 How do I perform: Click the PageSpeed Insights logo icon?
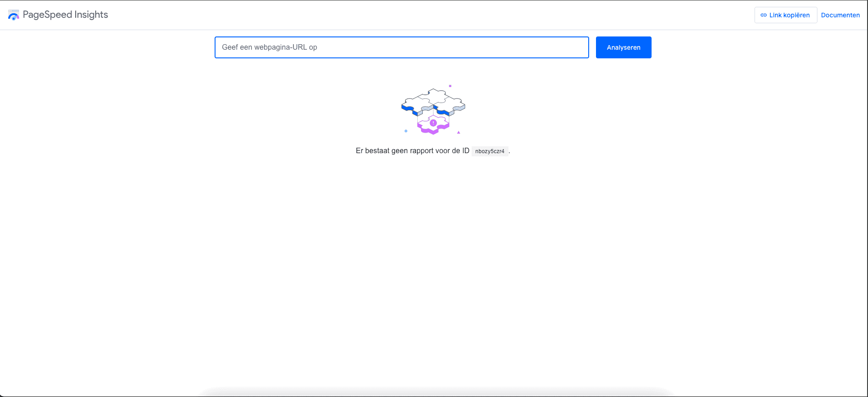click(14, 15)
